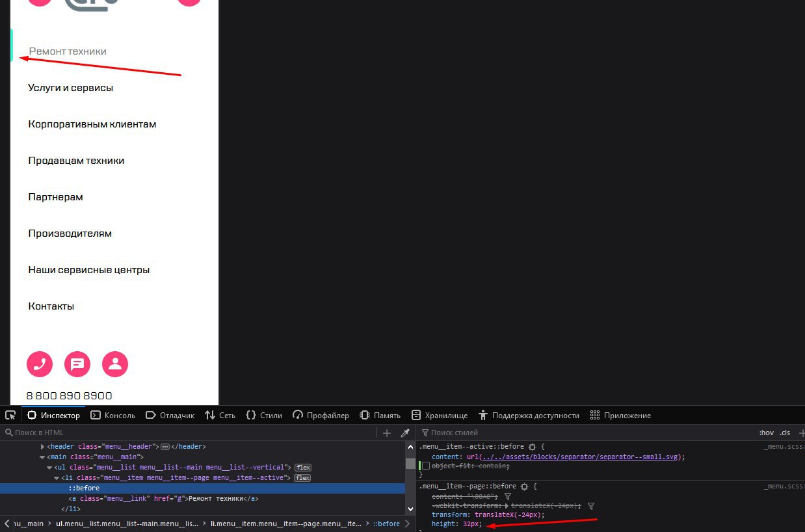The height and width of the screenshot is (532, 805).
Task: Click the markup panel scrollbar up arrow
Action: (410, 447)
